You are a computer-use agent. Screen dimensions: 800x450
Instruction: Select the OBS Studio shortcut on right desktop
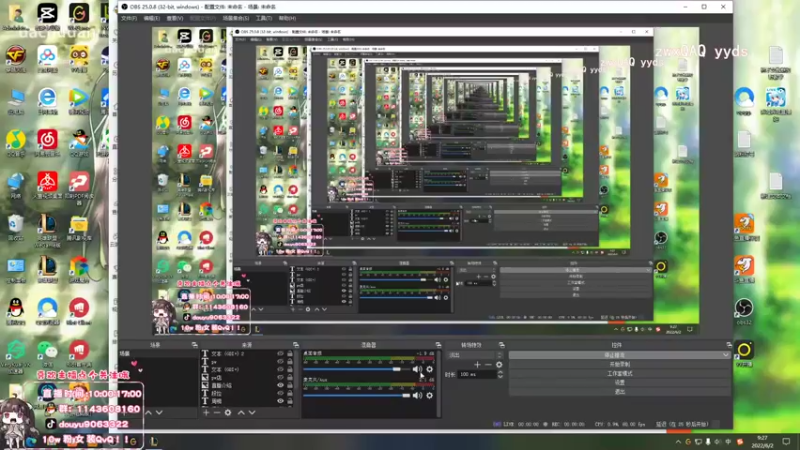point(744,311)
